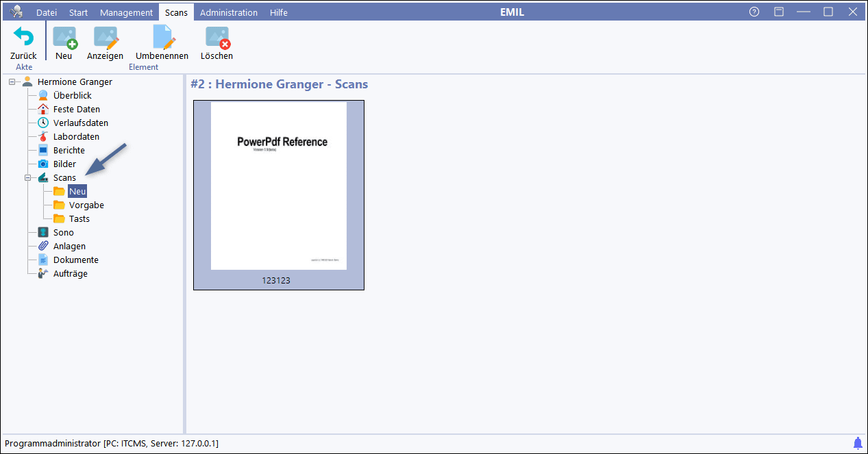Open scan with the Anzeigen icon
Viewport: 868px width, 454px height.
(x=105, y=37)
